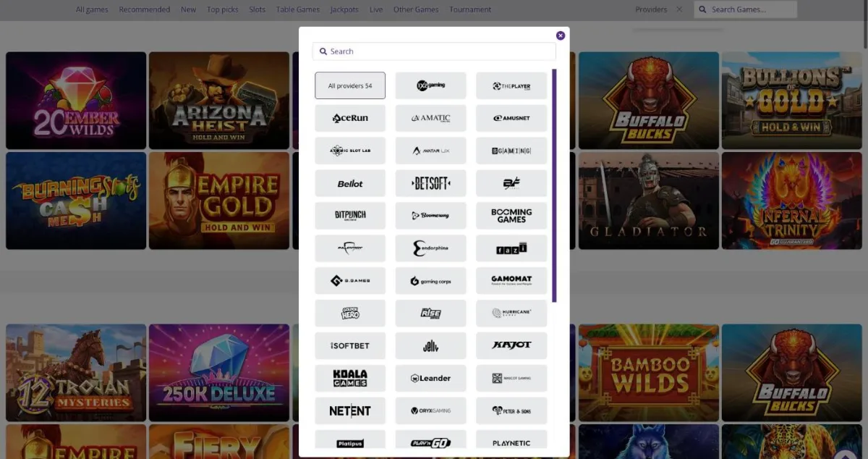Go to the Top picks tab
This screenshot has width=868, height=459.
(x=223, y=9)
